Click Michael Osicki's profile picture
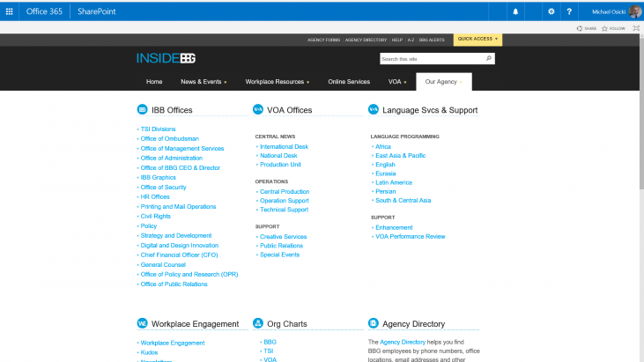The image size is (644, 362). 635,11
